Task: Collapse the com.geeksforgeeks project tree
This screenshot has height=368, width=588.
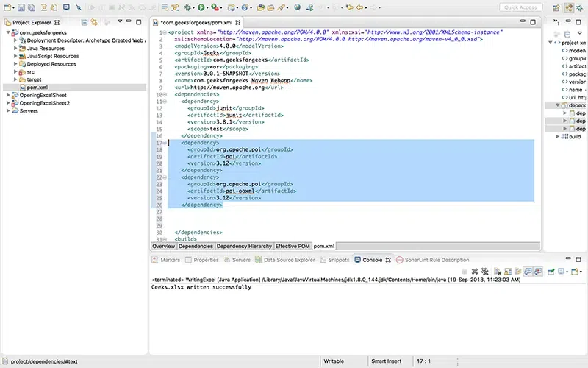Action: click(x=7, y=33)
